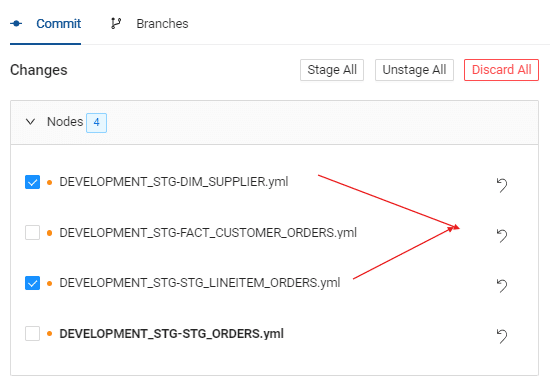
Task: Discard changes for DEVELOPMENT_STG-FACT_CUSTOMER_ORDERS.yml
Action: pyautogui.click(x=502, y=235)
